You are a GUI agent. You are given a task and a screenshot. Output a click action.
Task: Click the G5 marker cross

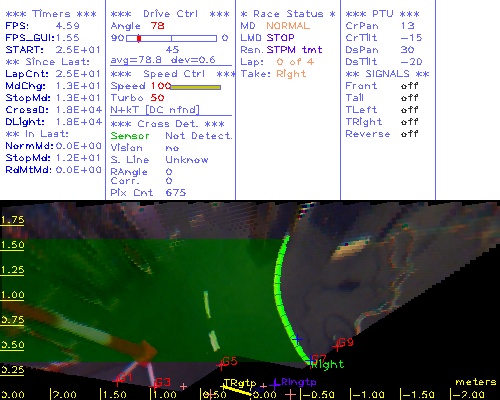pos(220,365)
